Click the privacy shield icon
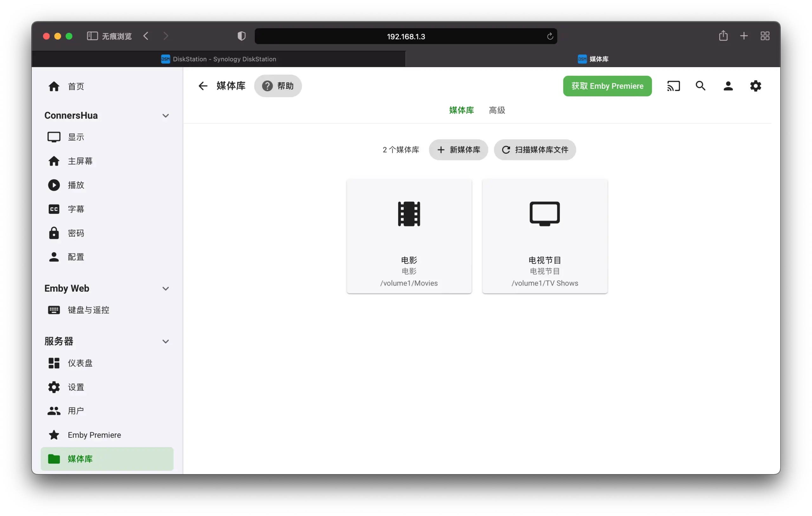This screenshot has width=812, height=516. [x=241, y=36]
